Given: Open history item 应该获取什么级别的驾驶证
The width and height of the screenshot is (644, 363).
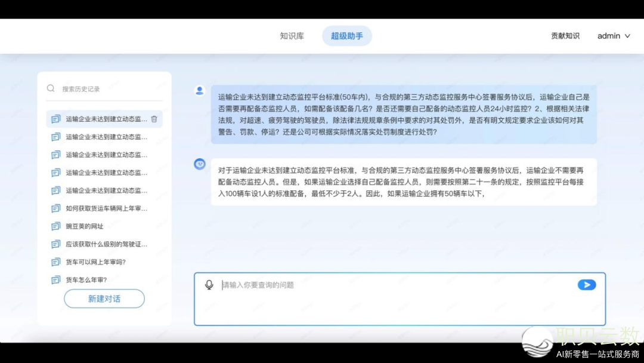Looking at the screenshot, I should 106,244.
